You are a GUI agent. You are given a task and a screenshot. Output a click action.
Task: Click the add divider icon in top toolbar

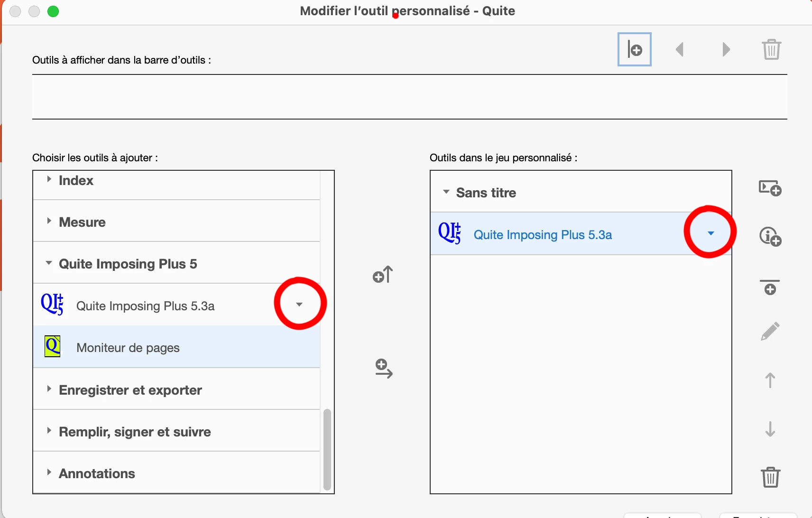(635, 49)
